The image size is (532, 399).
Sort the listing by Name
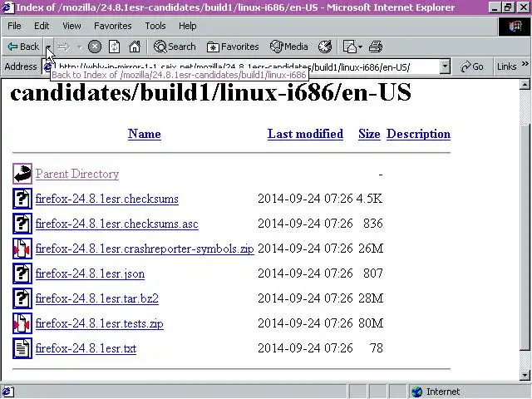pyautogui.click(x=144, y=134)
